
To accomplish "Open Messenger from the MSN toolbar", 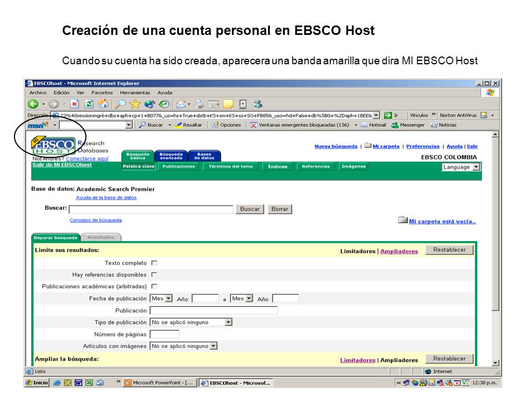I will 408,125.
